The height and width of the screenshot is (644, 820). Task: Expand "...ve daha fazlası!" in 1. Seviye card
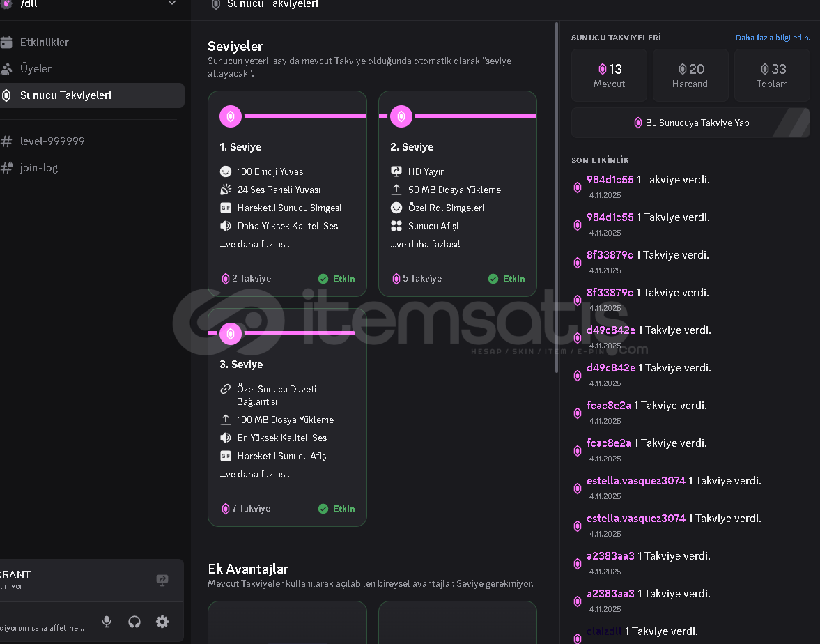(254, 245)
